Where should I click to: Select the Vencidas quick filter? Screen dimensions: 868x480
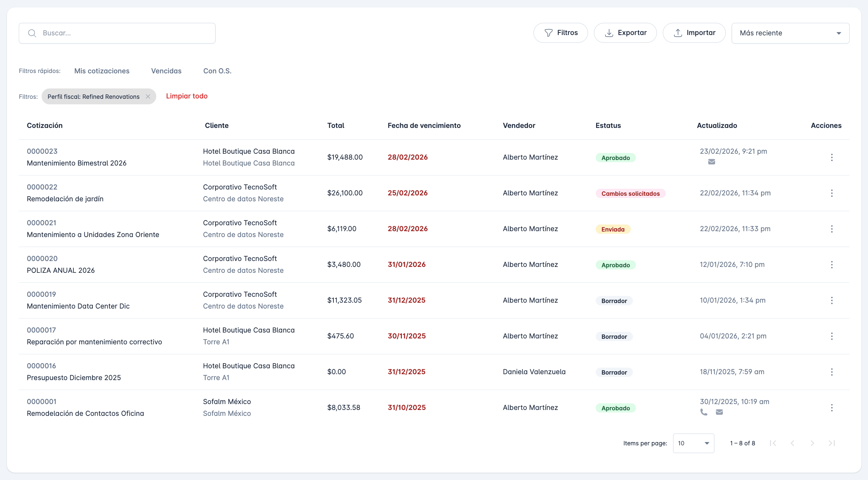coord(166,71)
